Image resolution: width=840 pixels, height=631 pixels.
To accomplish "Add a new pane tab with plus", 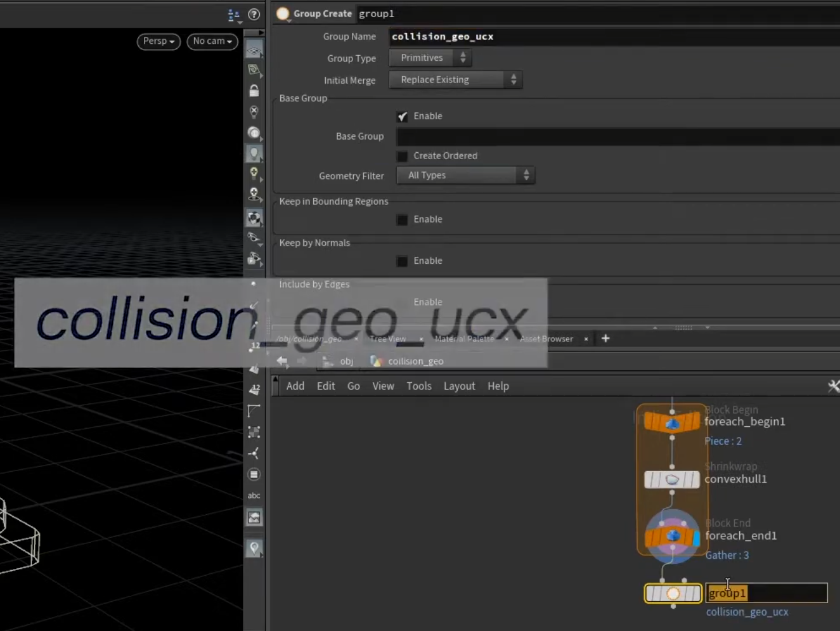I will pyautogui.click(x=605, y=339).
